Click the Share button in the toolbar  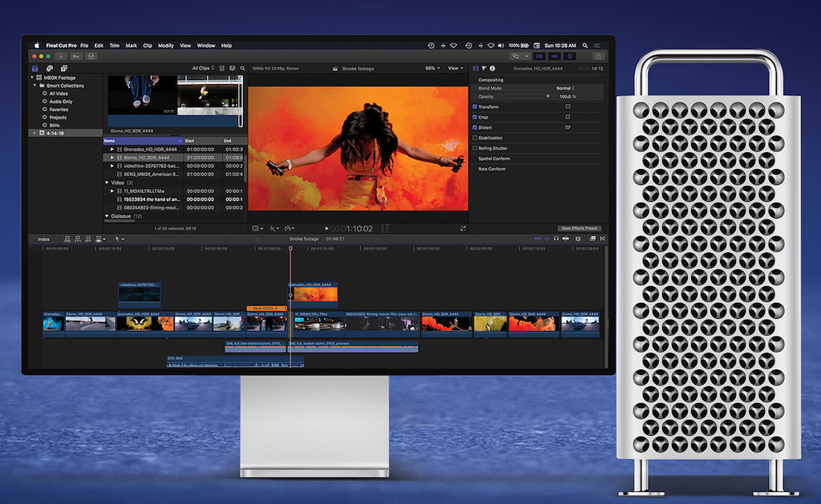coord(598,56)
